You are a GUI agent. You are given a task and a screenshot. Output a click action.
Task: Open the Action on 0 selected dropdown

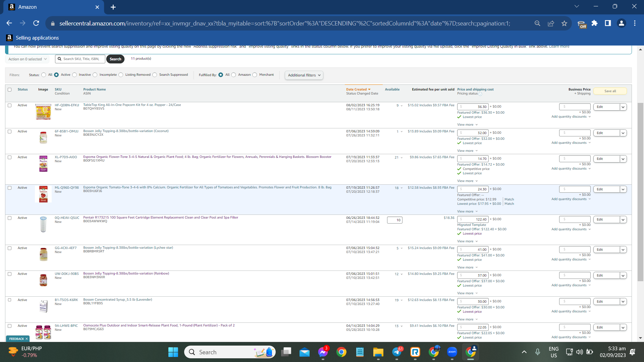coord(28,59)
